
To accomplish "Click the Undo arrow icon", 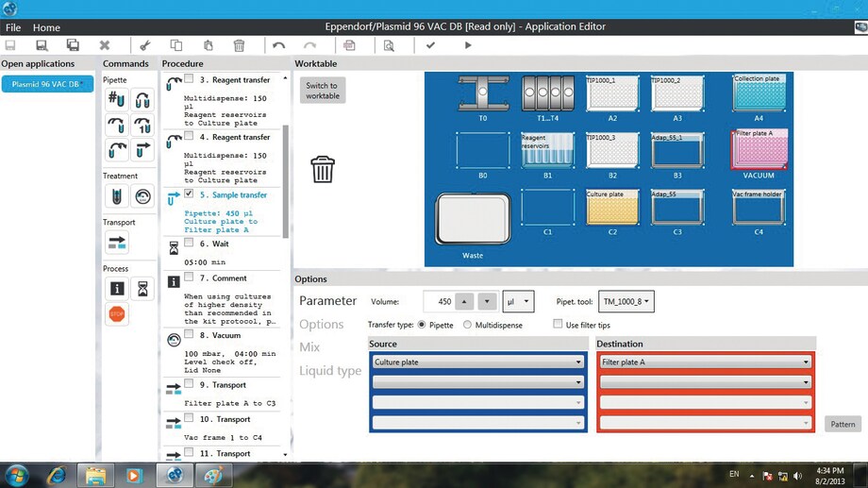I will (279, 45).
